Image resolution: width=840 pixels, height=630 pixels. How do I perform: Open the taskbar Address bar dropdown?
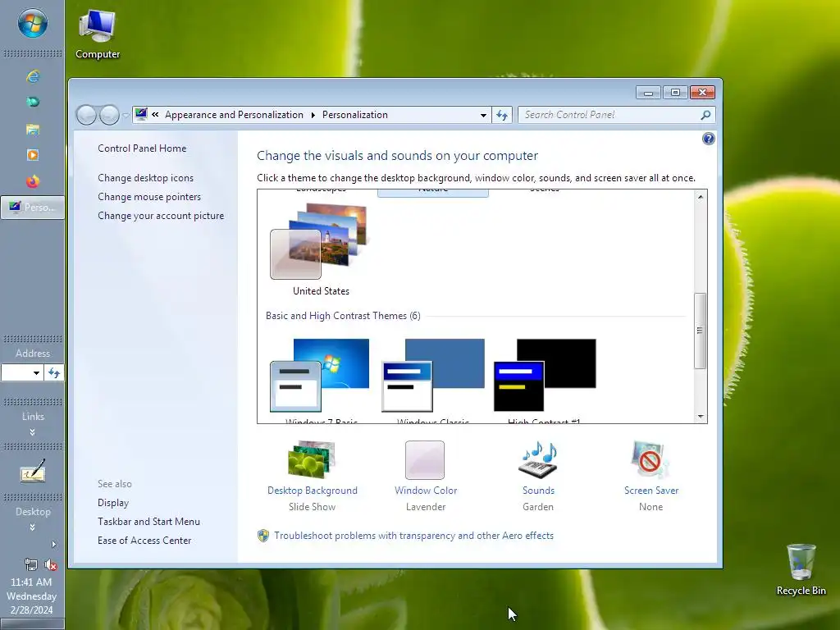pyautogui.click(x=36, y=373)
